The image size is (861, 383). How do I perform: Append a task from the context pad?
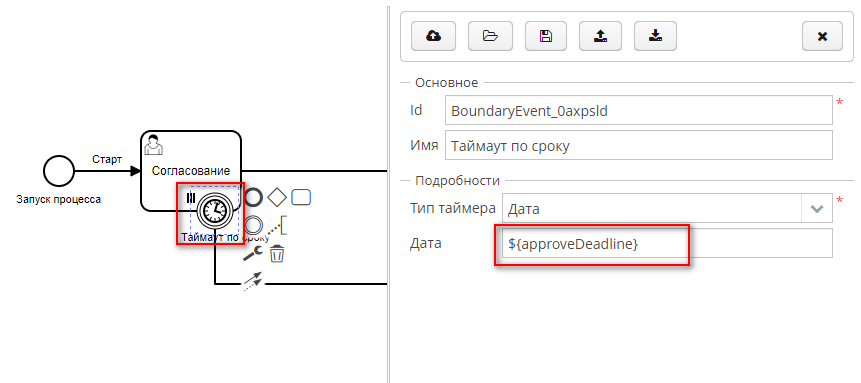(301, 197)
